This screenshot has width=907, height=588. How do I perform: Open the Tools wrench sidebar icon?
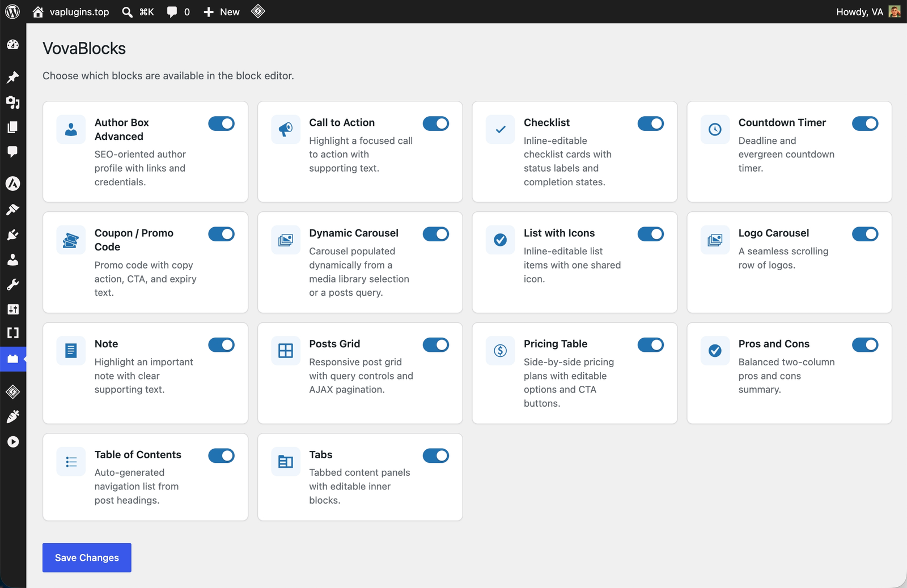(x=13, y=284)
